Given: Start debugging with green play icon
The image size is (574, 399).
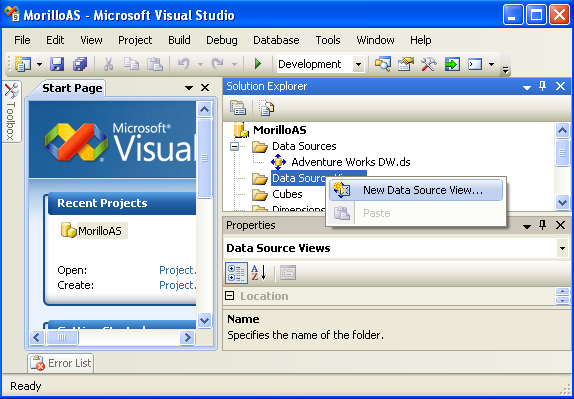Looking at the screenshot, I should point(258,64).
